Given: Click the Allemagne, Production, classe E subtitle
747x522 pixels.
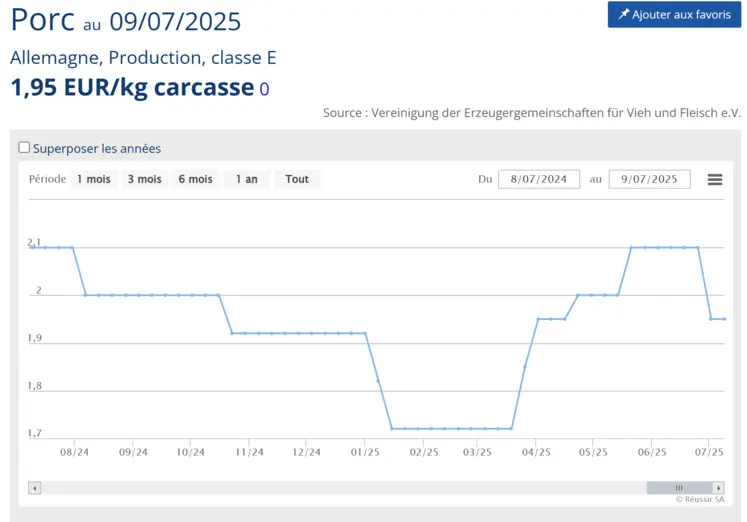Looking at the screenshot, I should coord(143,58).
